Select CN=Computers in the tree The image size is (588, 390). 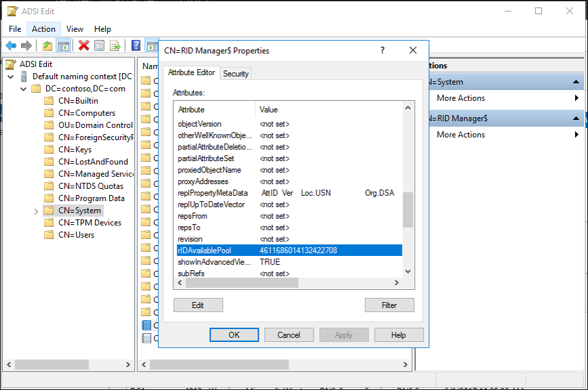point(87,113)
